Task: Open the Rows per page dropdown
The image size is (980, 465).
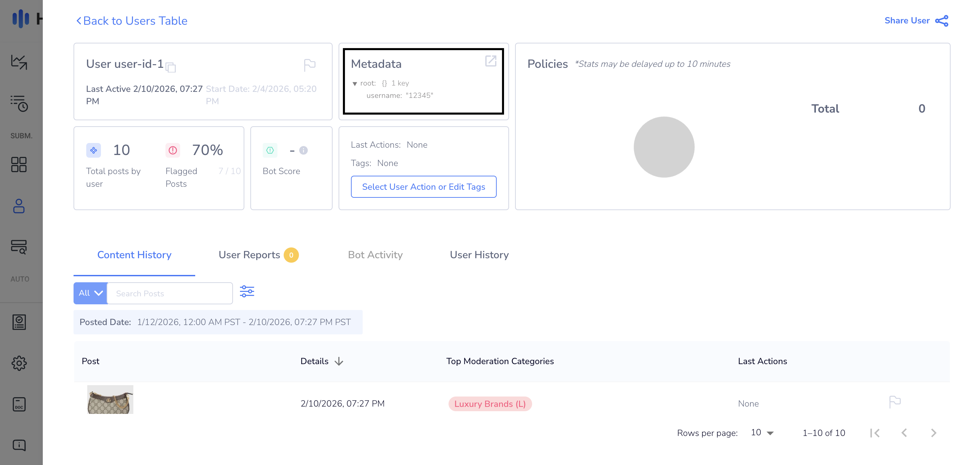Action: click(762, 433)
